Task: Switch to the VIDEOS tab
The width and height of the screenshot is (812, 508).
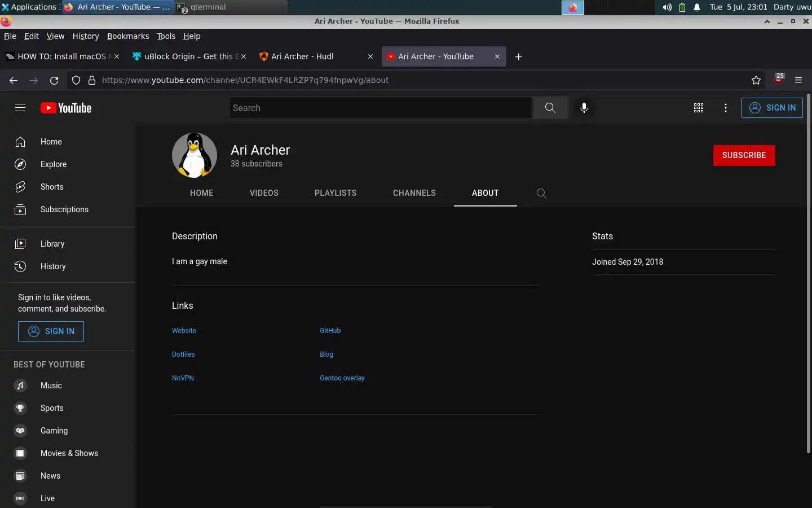Action: click(x=264, y=193)
